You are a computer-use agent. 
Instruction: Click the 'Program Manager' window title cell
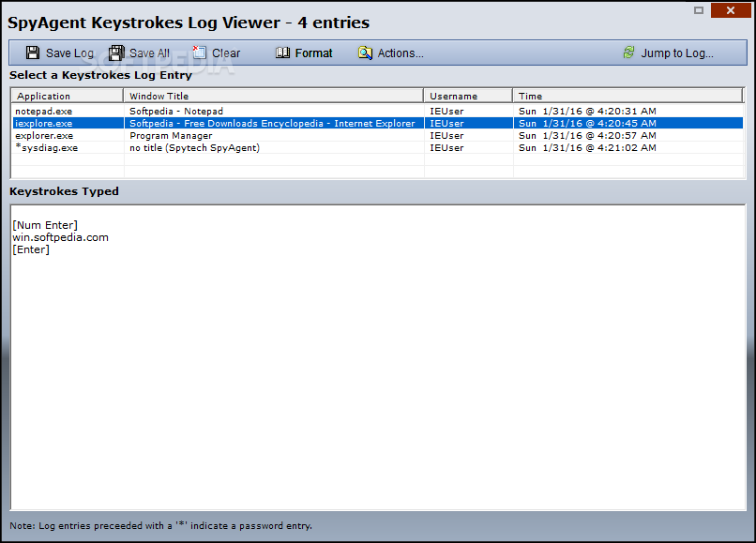(171, 135)
